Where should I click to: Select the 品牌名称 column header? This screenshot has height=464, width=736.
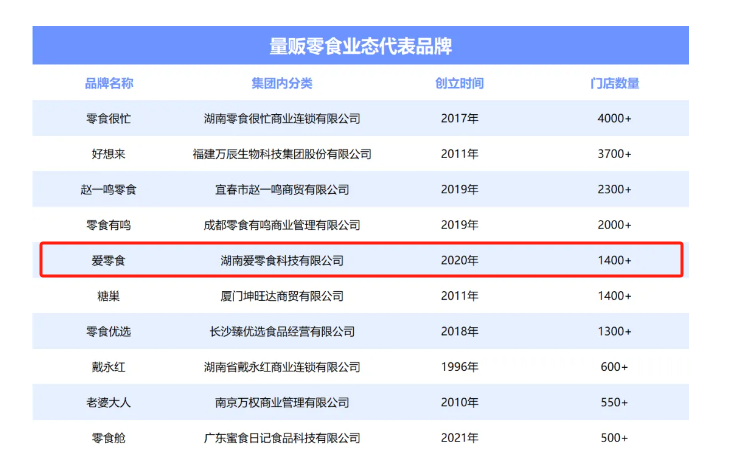click(109, 83)
